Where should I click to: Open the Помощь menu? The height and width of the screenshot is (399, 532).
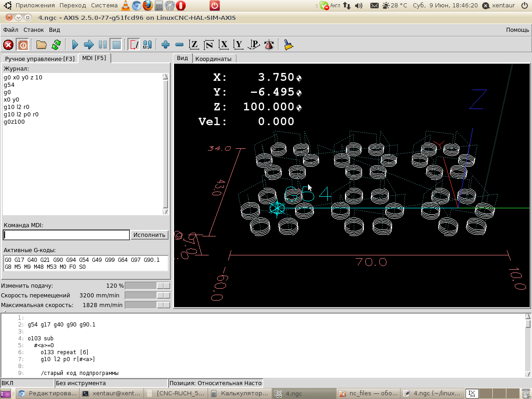click(517, 30)
